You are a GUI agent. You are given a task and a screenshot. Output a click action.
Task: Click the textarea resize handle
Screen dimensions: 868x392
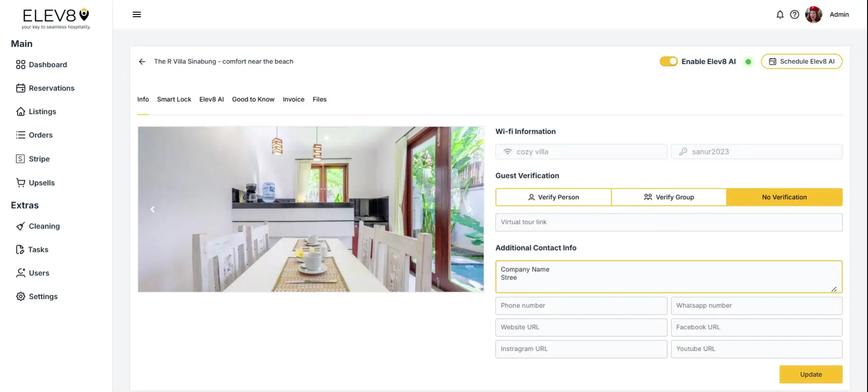coord(834,289)
